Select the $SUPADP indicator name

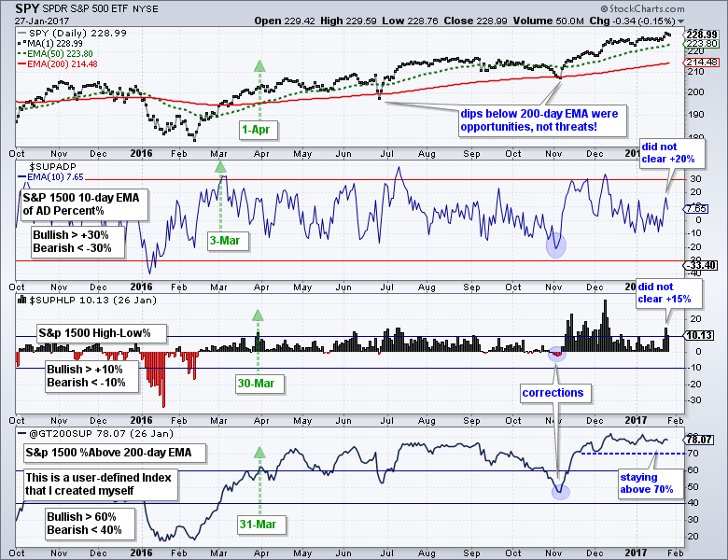click(x=52, y=166)
